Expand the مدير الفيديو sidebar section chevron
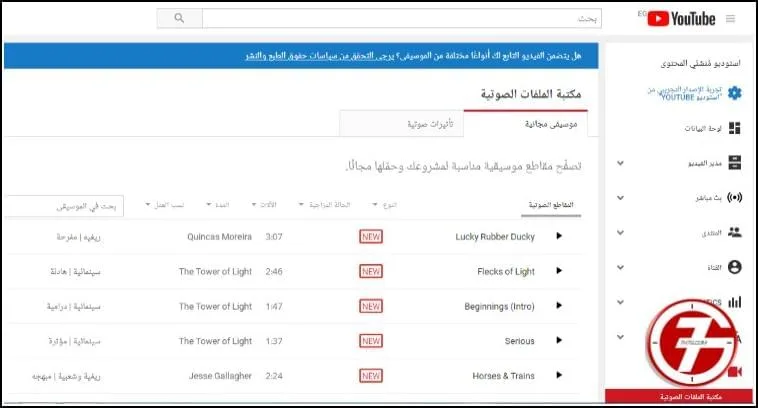758x408 pixels. point(621,163)
